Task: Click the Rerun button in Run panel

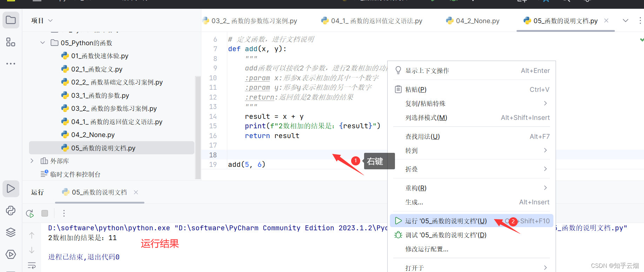Action: tap(30, 213)
